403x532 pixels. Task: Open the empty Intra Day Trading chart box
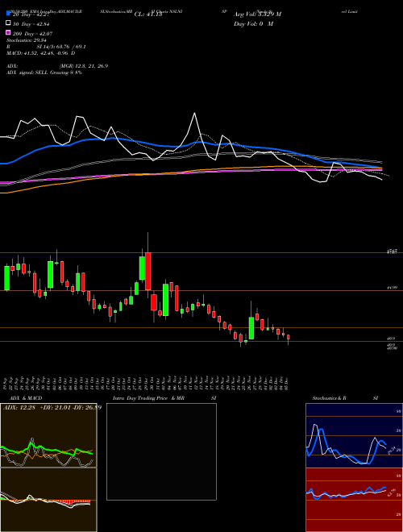(161, 451)
